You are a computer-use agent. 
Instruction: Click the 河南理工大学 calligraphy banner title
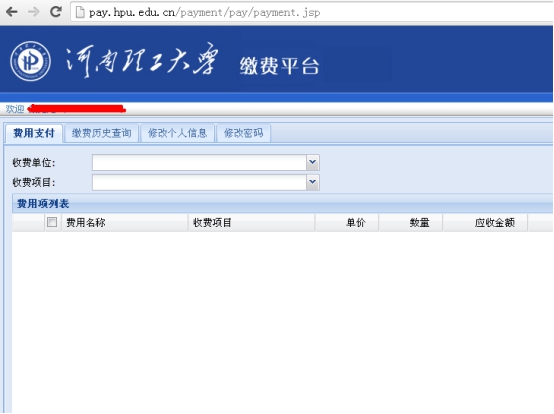[141, 60]
